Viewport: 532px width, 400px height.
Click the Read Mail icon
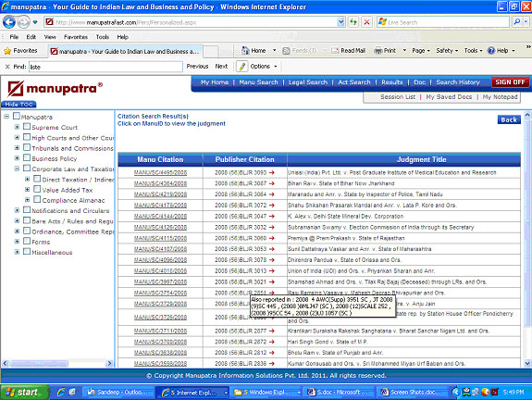click(335, 51)
